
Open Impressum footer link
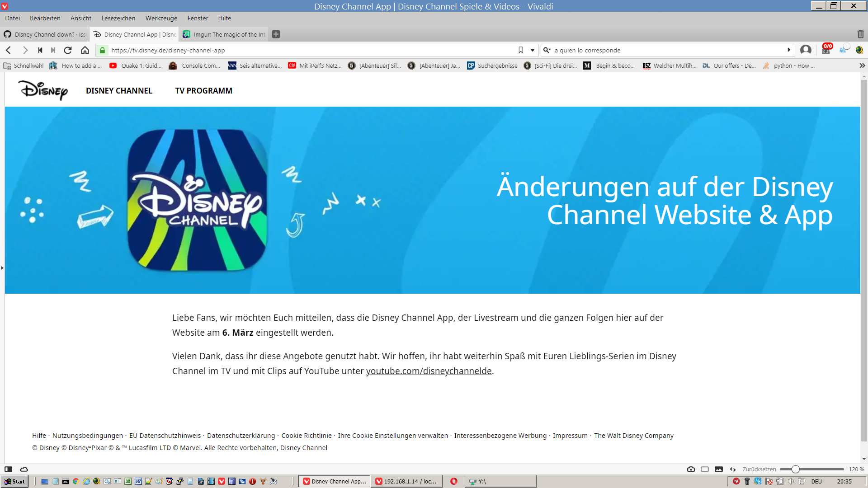(570, 436)
